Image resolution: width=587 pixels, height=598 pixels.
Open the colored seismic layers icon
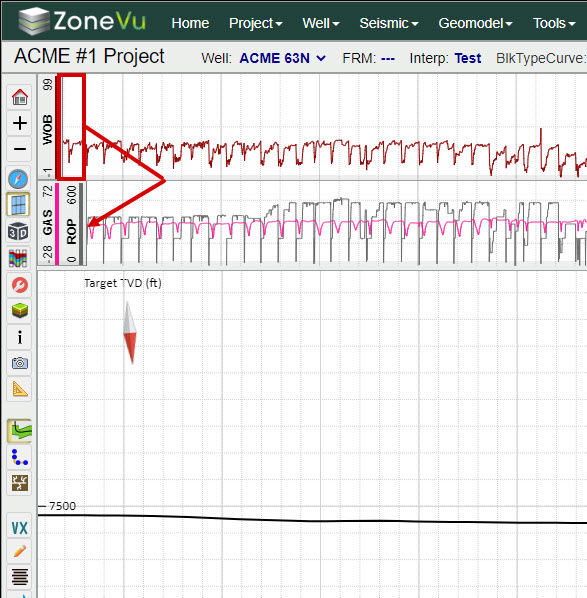tap(19, 258)
